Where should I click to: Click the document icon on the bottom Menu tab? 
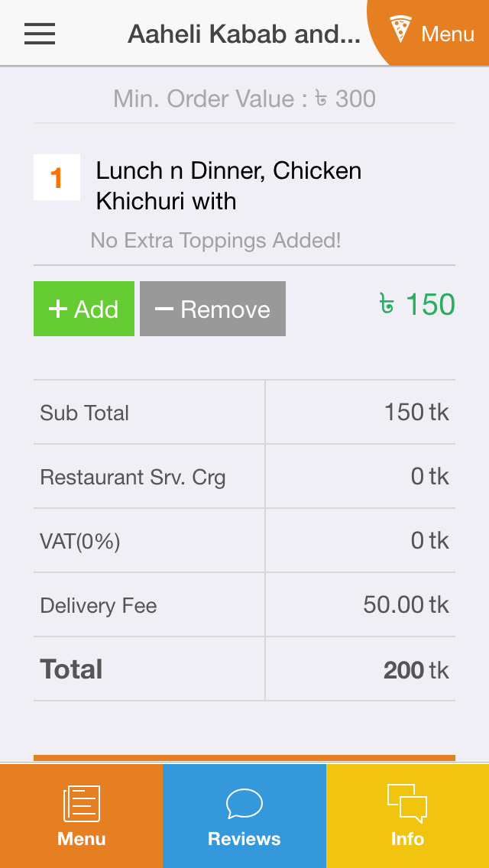tap(81, 803)
